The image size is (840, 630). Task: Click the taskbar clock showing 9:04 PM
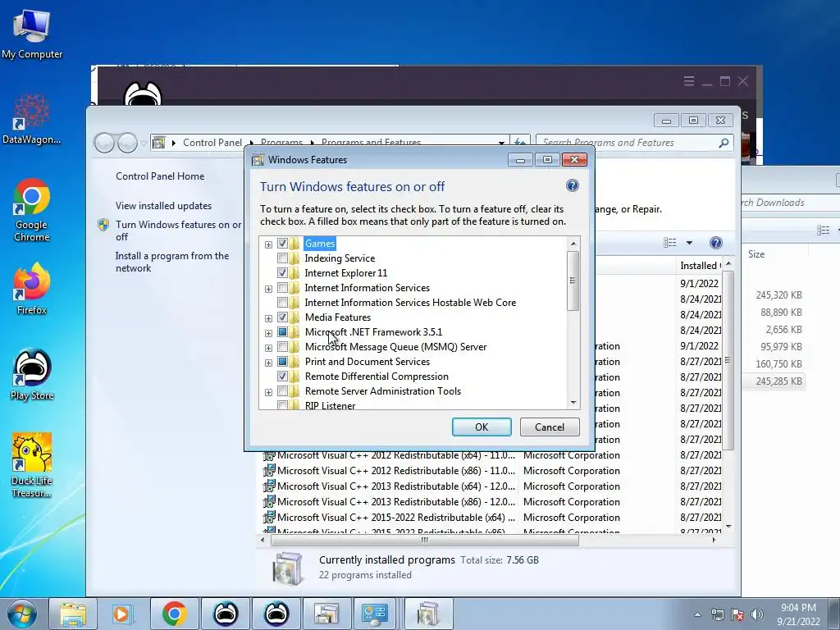tap(798, 614)
